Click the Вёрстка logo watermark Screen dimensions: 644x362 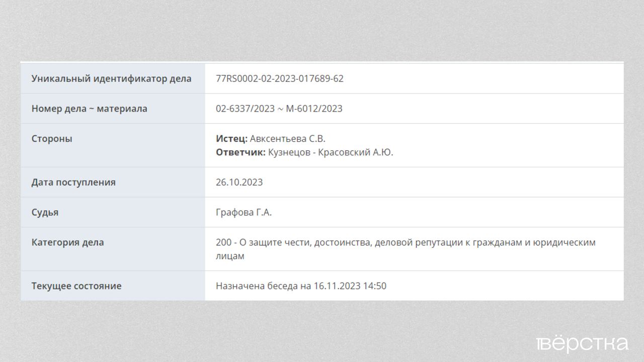(x=582, y=344)
